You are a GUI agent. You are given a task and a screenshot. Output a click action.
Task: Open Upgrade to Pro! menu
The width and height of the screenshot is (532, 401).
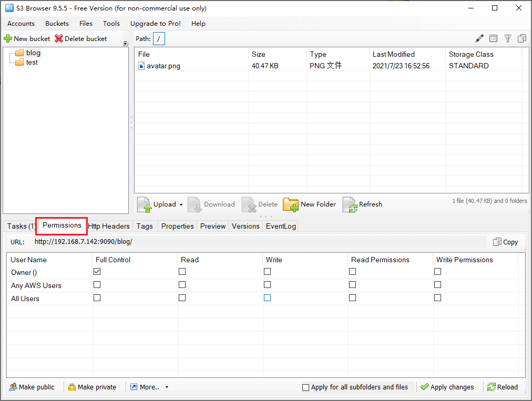(x=156, y=24)
